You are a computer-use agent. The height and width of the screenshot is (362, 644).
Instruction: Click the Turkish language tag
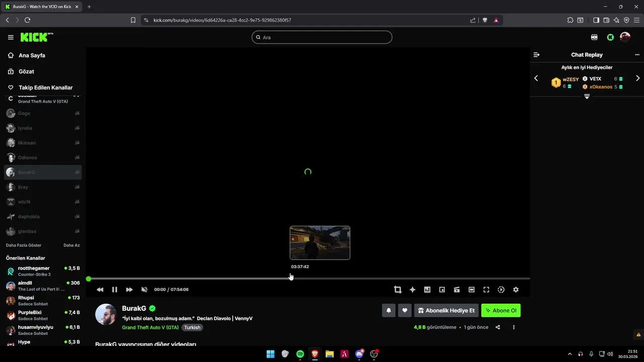[x=192, y=327]
